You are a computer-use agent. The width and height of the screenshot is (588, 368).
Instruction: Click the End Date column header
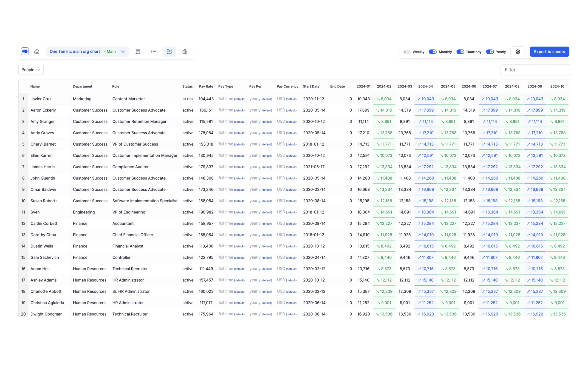click(x=337, y=86)
